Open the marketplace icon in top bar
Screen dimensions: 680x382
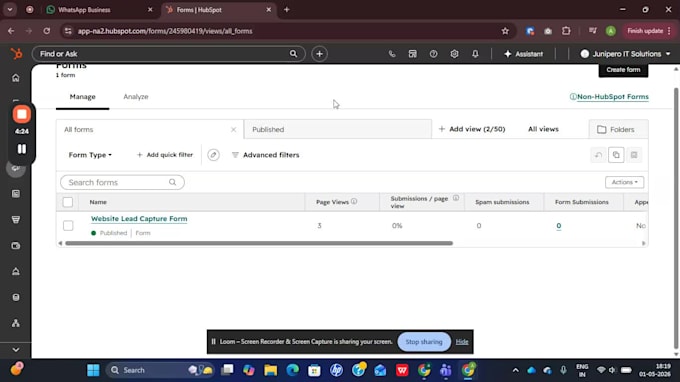pyautogui.click(x=412, y=54)
